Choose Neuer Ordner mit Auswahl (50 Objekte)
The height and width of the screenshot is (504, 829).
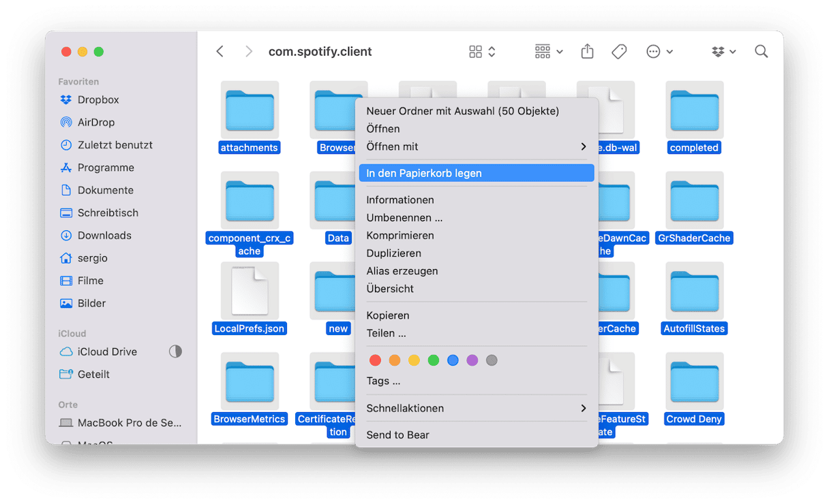pos(477,111)
